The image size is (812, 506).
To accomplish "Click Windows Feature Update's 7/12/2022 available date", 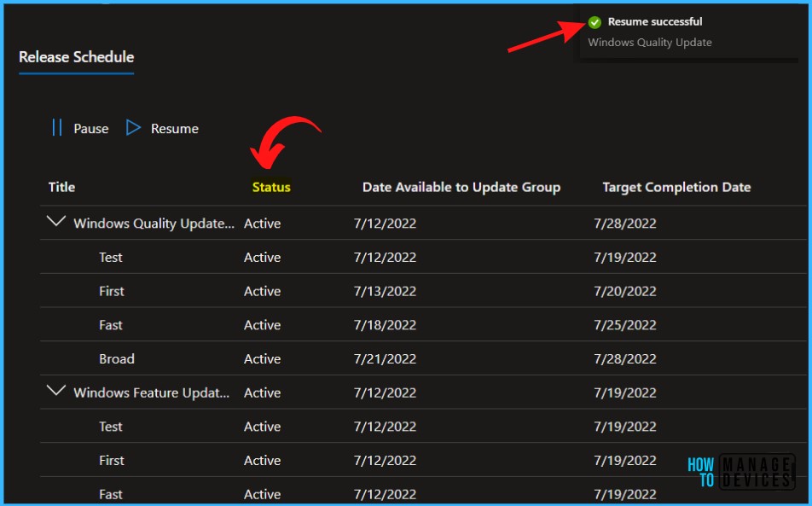I will point(385,393).
